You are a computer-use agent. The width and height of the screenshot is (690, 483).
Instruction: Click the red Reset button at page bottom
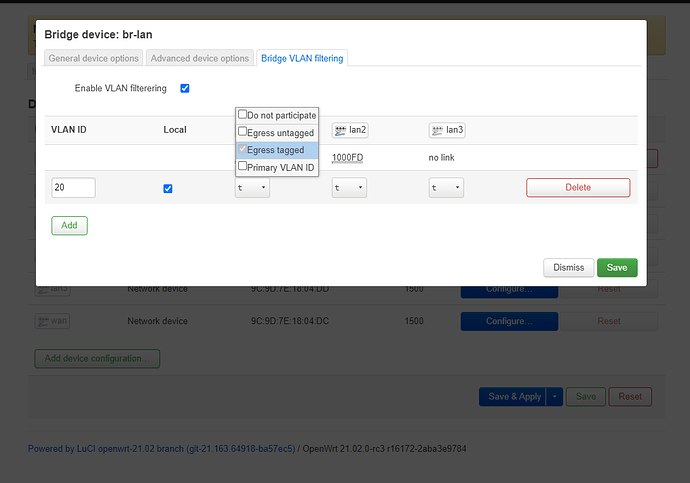tap(630, 397)
